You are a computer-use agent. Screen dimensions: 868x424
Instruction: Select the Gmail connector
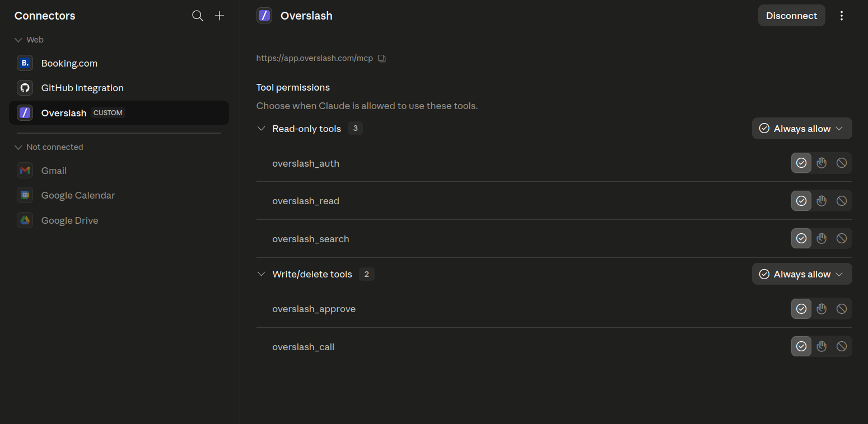(x=119, y=171)
